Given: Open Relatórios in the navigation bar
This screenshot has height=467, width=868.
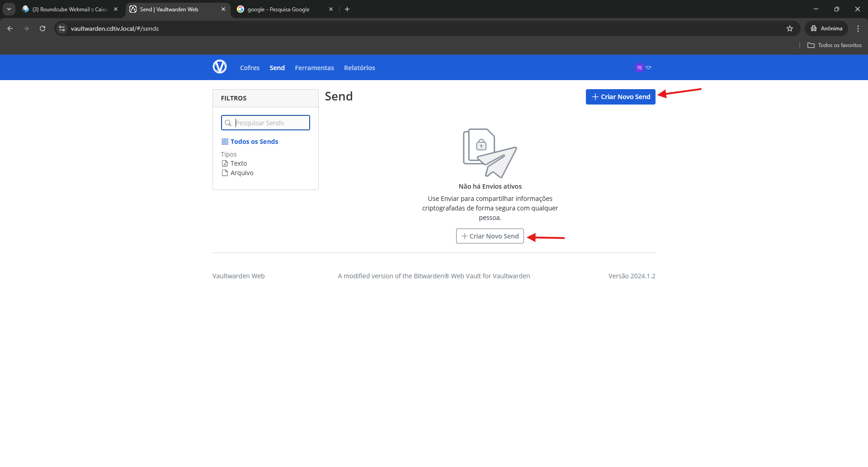Looking at the screenshot, I should coord(359,68).
